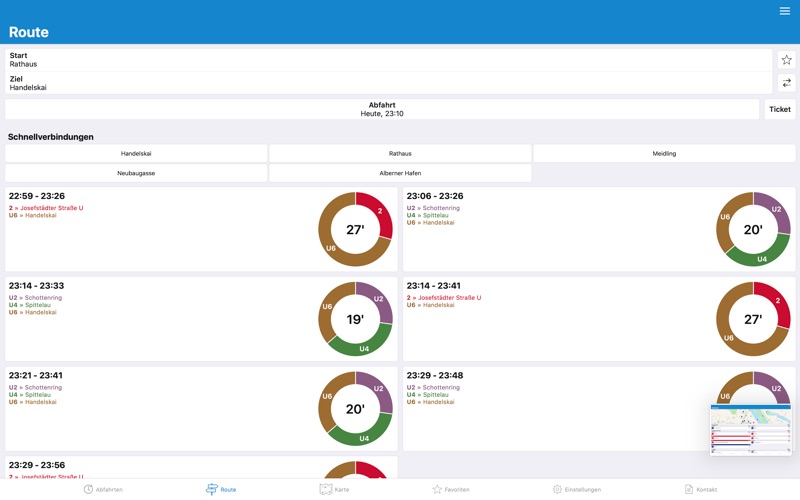
Task: Go to the Favoriten star tab
Action: [451, 489]
